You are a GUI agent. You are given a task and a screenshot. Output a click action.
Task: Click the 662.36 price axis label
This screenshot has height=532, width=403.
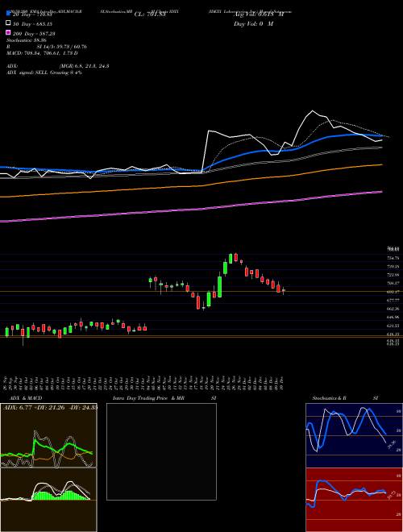(393, 309)
